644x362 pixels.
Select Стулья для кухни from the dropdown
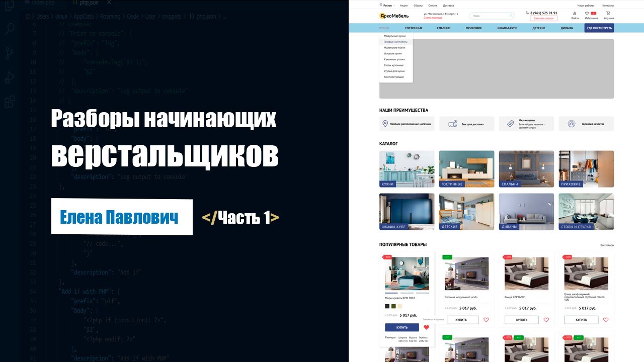tap(396, 71)
